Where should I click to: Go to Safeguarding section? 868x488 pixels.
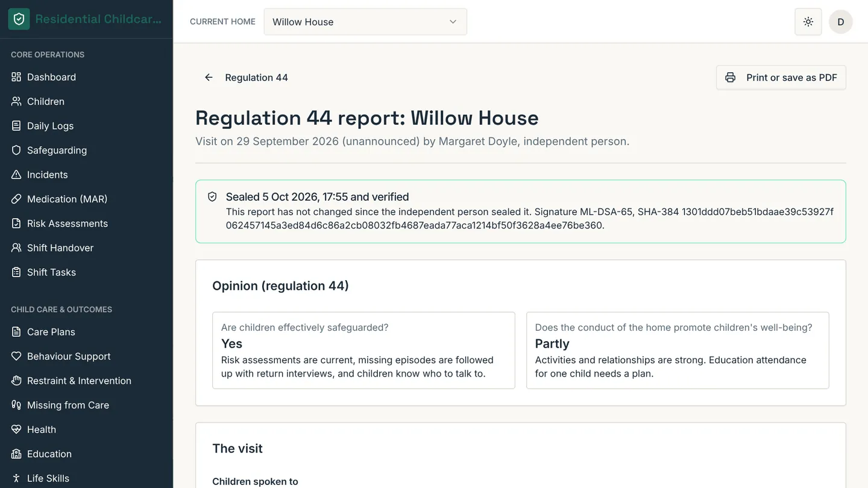pyautogui.click(x=86, y=150)
